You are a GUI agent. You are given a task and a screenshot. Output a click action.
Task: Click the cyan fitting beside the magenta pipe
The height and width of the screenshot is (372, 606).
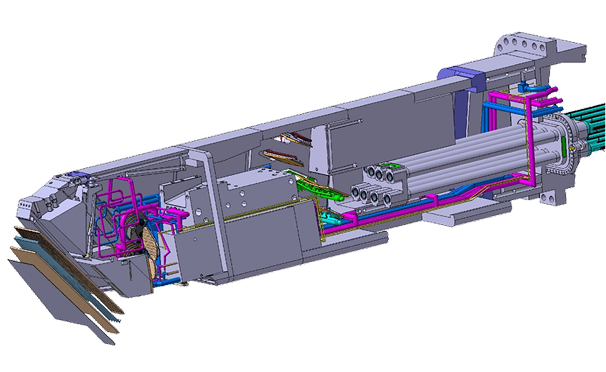[330, 217]
